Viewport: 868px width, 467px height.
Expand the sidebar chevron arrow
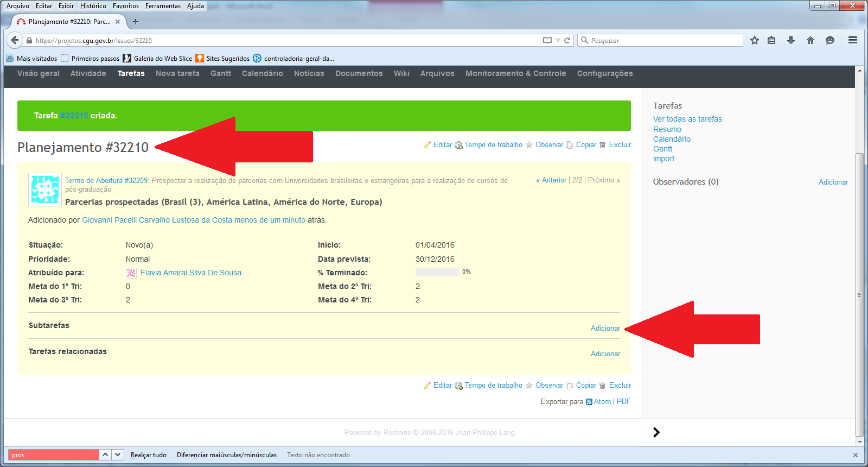(656, 432)
